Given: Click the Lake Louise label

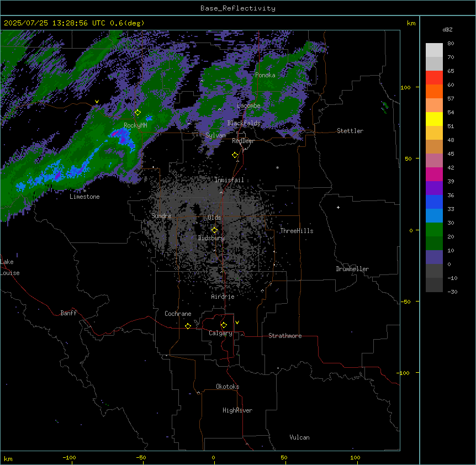Looking at the screenshot, I should (x=10, y=267).
